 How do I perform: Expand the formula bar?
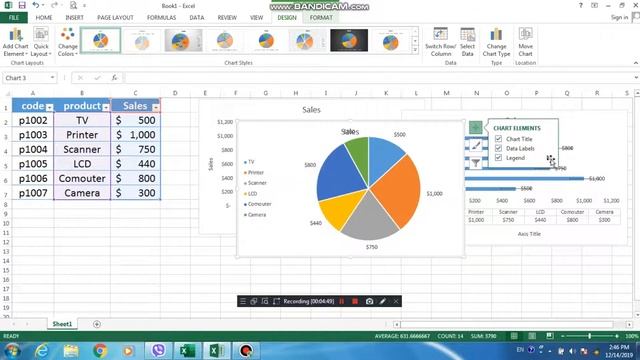coord(636,78)
